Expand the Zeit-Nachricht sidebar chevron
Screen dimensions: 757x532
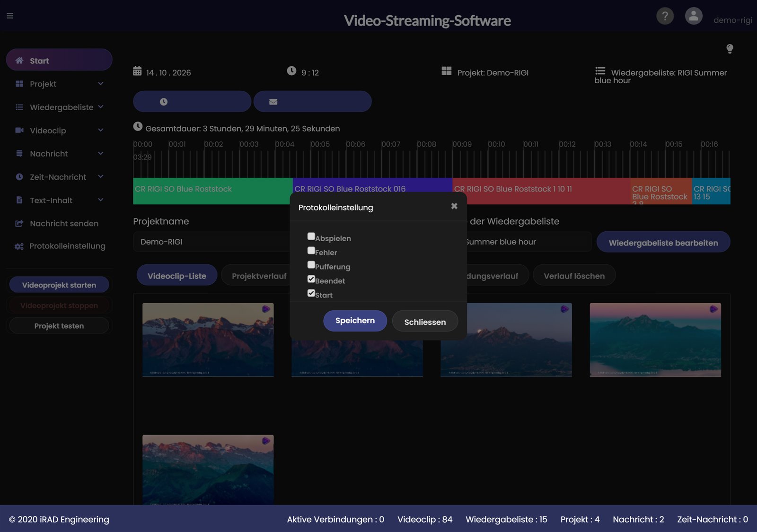coord(101,176)
